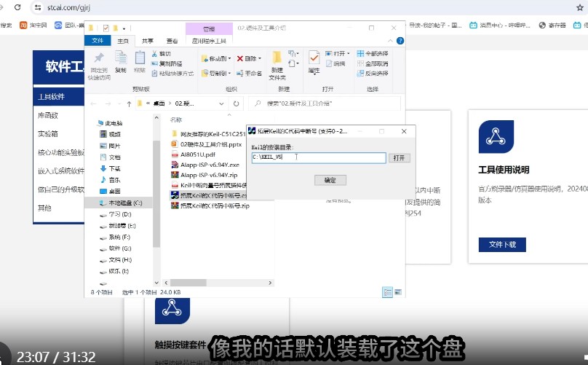Open the 淘宝网 bookmark in the browser

coord(33,25)
